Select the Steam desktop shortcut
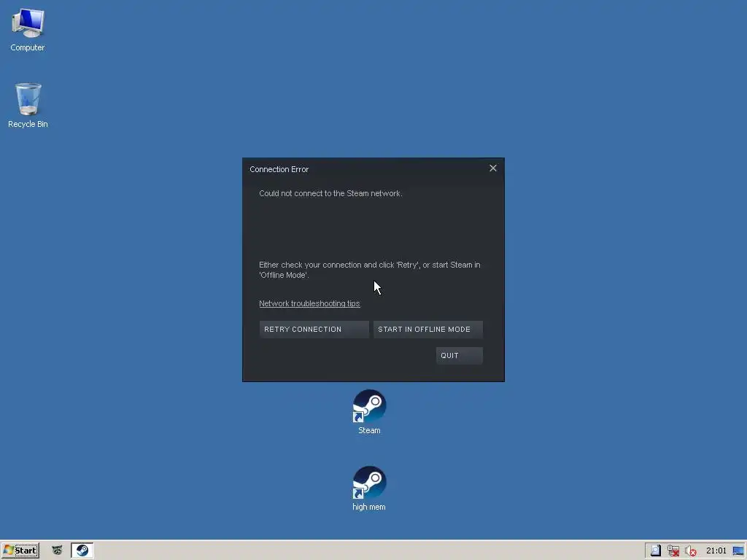The image size is (747, 560). 369,412
